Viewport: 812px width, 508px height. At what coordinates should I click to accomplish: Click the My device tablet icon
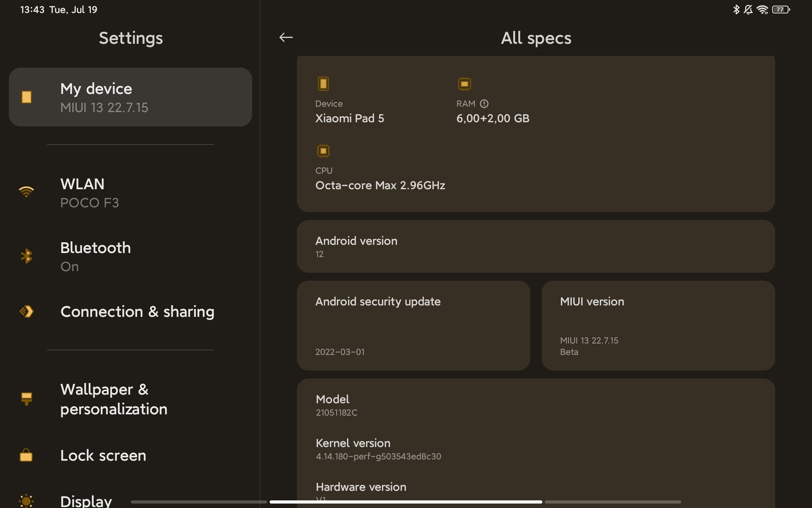point(26,97)
